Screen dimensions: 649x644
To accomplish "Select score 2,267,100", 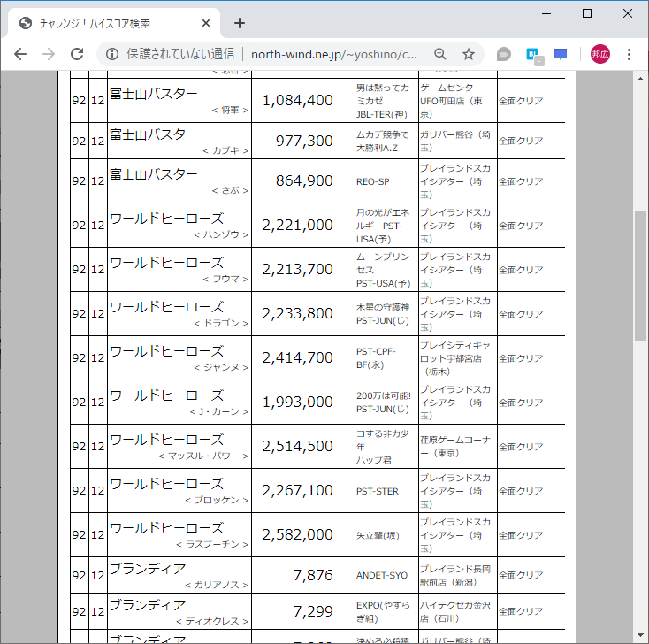I will point(298,490).
